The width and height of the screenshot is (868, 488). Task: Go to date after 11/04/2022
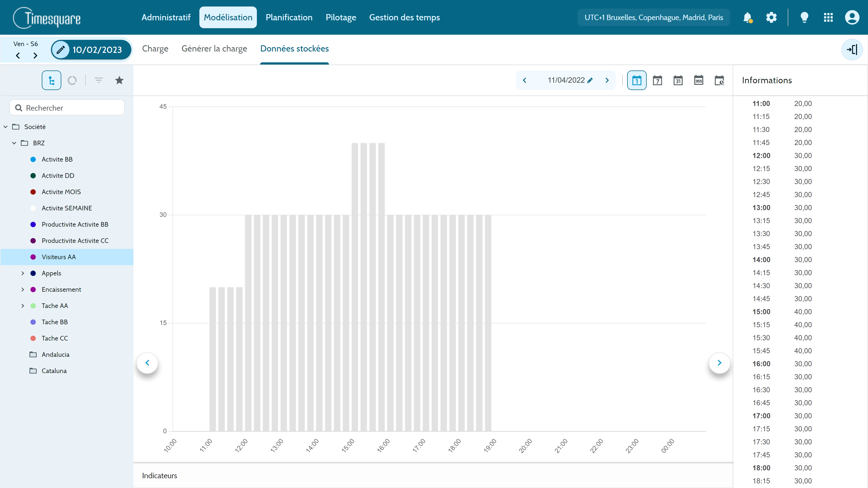(x=607, y=80)
